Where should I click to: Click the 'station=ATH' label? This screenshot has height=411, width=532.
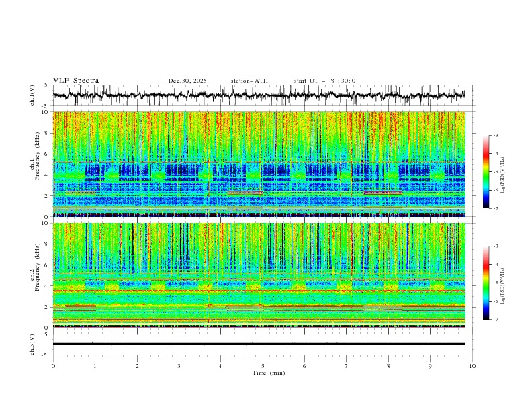pos(249,81)
